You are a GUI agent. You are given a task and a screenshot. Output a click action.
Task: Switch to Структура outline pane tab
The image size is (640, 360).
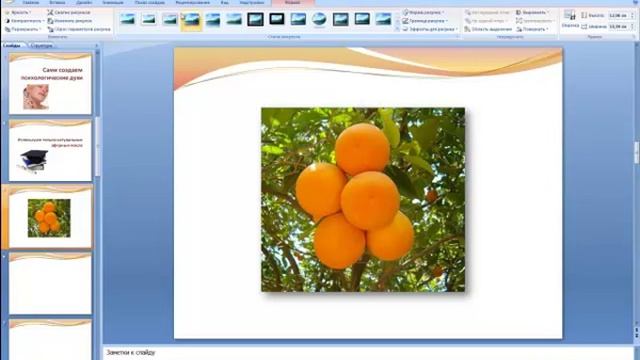click(x=41, y=46)
